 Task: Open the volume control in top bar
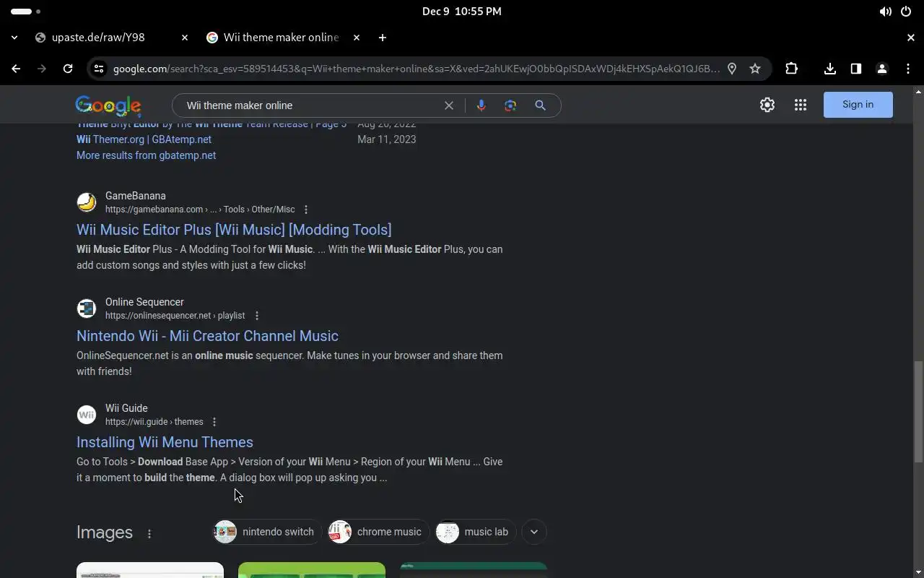[885, 12]
